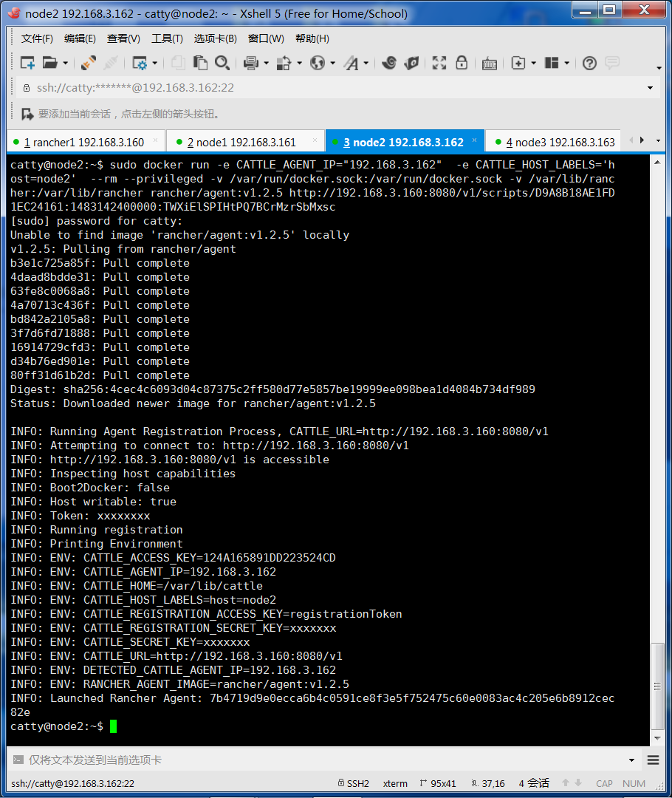Click the Open session folder icon

pyautogui.click(x=49, y=63)
